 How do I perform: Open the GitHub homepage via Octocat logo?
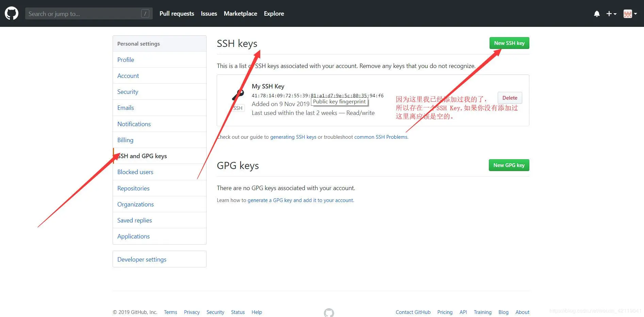tap(12, 14)
